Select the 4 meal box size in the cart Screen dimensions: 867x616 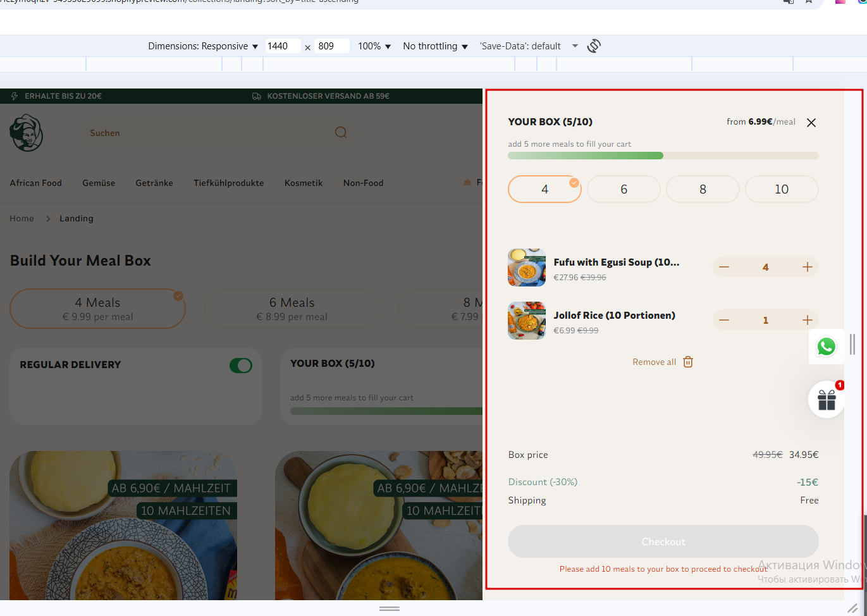pyautogui.click(x=544, y=189)
